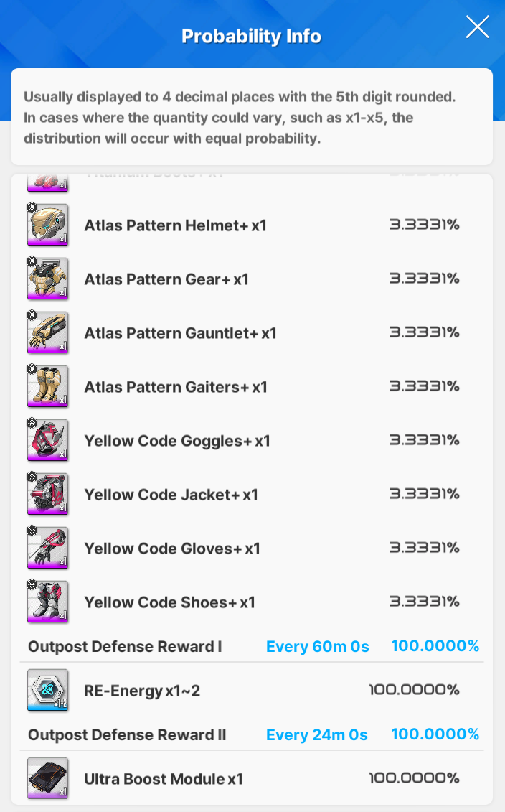Tap the RE-Energy item icon

[x=48, y=690]
